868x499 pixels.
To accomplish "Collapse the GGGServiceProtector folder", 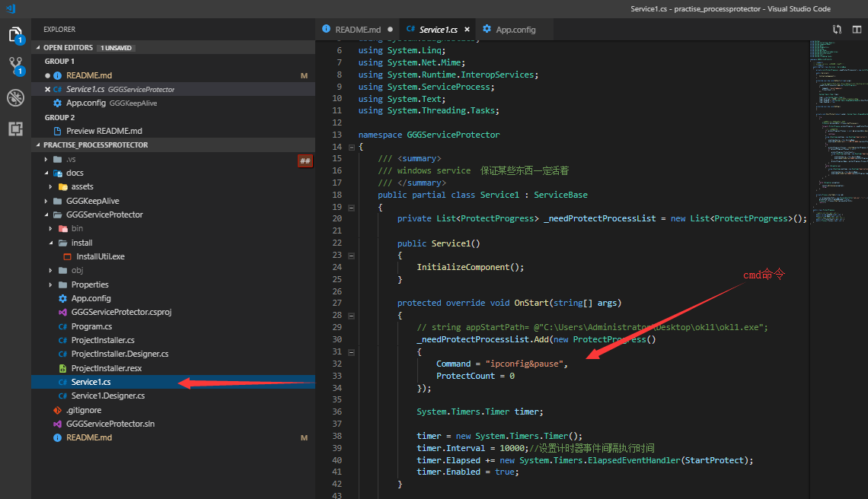I will [x=46, y=215].
